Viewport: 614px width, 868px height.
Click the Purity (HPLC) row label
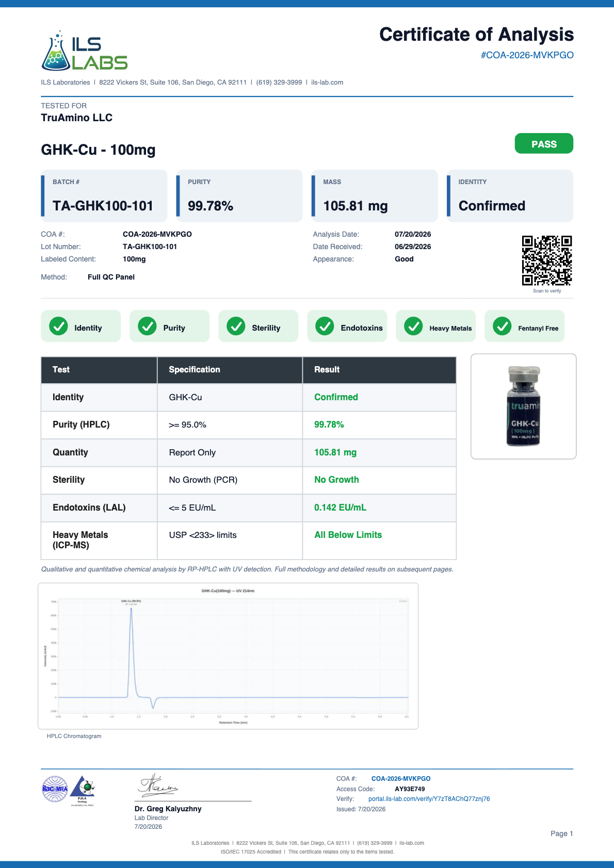tap(81, 424)
